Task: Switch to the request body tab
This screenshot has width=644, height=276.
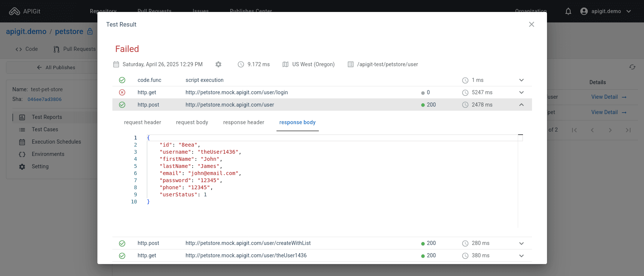Action: [192, 122]
